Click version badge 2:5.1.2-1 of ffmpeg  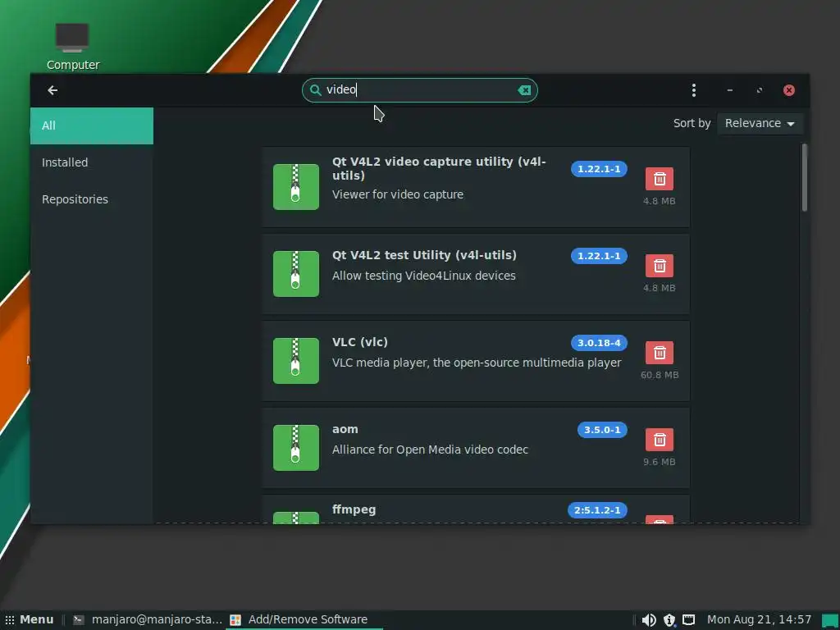pyautogui.click(x=597, y=510)
